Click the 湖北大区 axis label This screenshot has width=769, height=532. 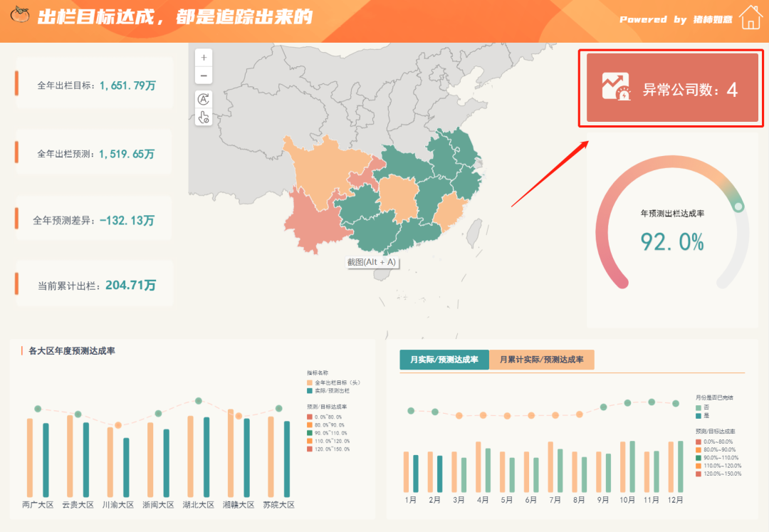[198, 504]
